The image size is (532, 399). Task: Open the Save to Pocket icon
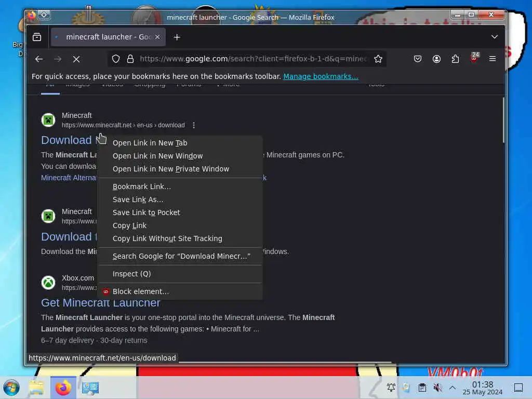(x=418, y=59)
